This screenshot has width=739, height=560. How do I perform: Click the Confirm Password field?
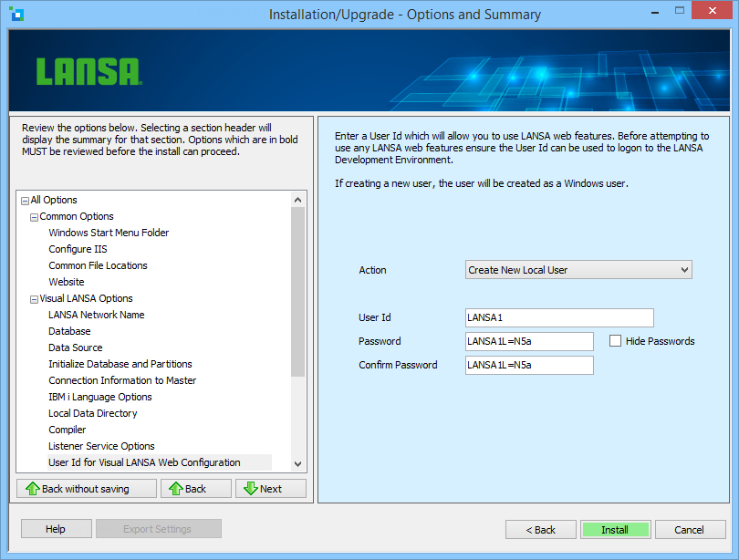pyautogui.click(x=529, y=365)
